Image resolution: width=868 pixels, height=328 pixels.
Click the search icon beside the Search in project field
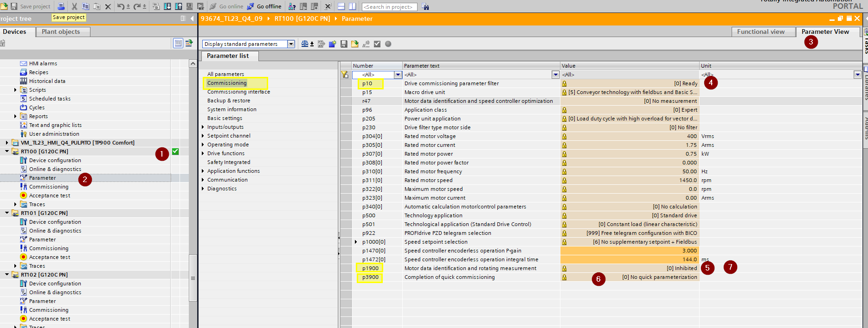(425, 6)
